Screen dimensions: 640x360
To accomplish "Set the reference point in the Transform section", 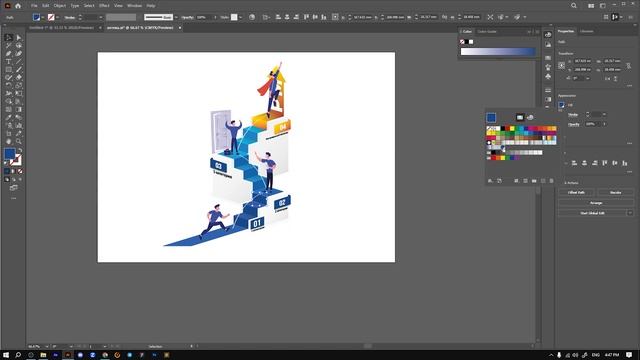I will tap(562, 65).
